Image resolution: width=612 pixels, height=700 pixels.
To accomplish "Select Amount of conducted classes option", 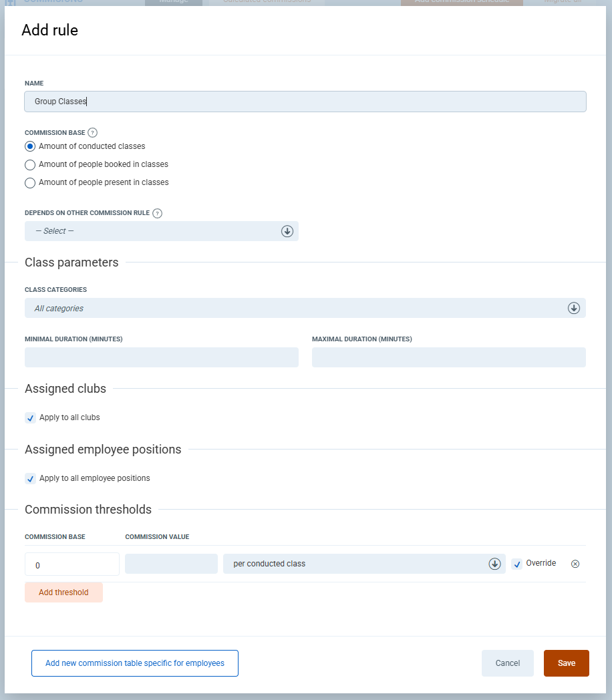I will 30,146.
